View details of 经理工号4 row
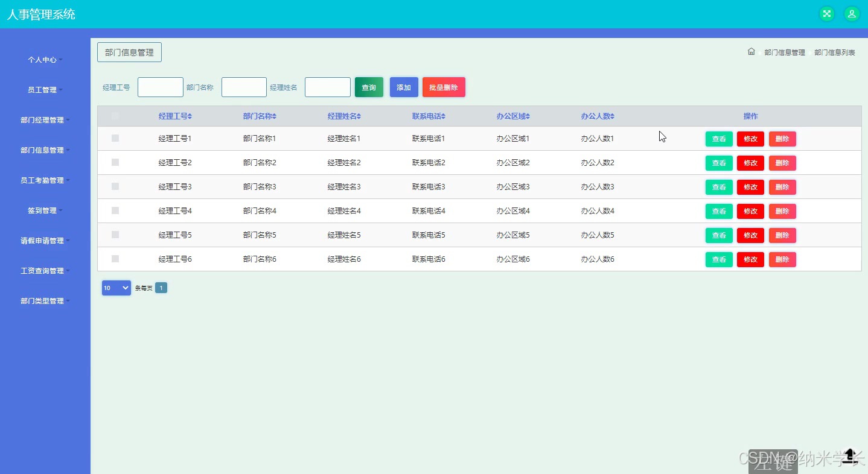This screenshot has width=868, height=474. [719, 211]
